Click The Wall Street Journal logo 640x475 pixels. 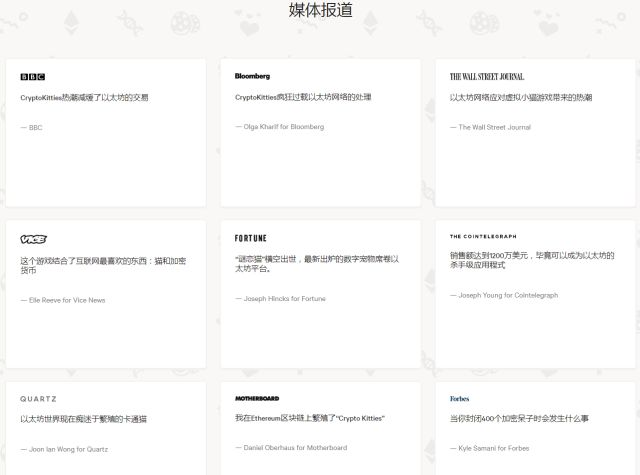point(487,77)
